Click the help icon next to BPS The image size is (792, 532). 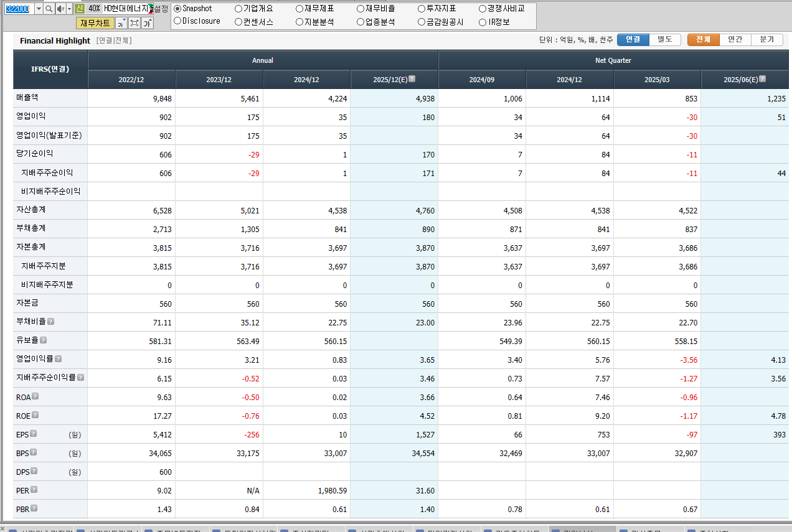34,452
